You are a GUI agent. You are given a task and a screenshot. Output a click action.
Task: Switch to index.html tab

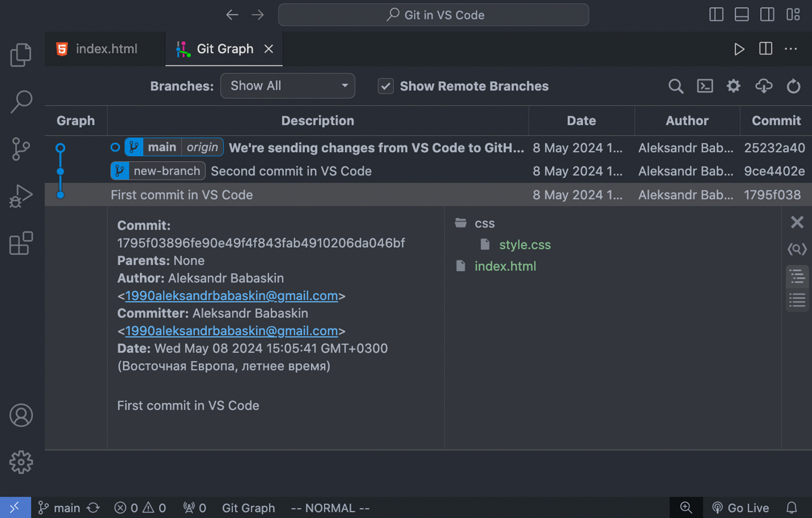coord(105,49)
